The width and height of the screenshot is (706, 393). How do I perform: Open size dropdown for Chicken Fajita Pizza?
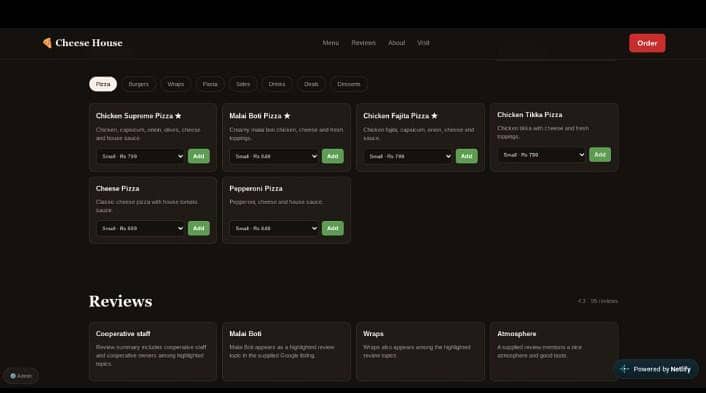(408, 156)
